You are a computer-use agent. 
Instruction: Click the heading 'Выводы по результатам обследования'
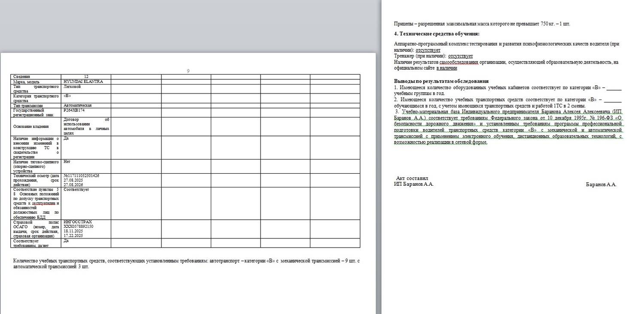[x=441, y=82]
